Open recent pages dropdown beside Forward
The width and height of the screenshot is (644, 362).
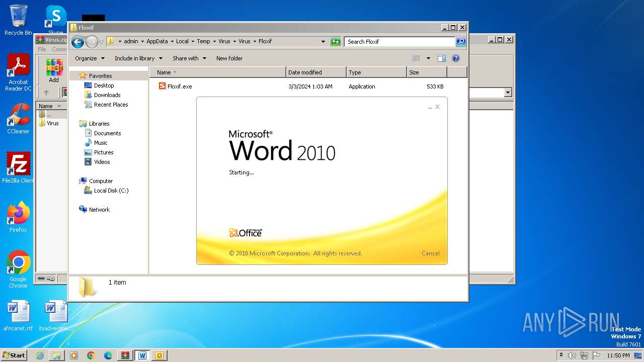tap(102, 42)
